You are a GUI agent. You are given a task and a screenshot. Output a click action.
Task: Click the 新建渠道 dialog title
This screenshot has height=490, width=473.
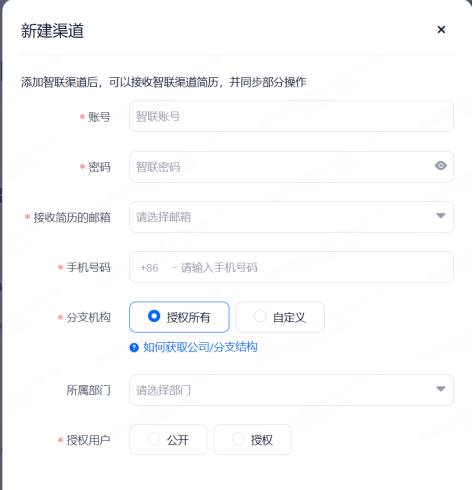click(52, 31)
